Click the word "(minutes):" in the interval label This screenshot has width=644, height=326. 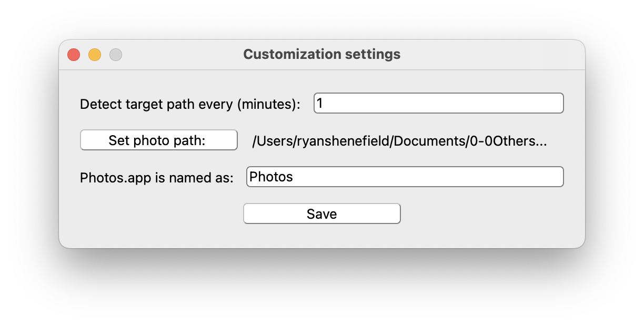[269, 104]
